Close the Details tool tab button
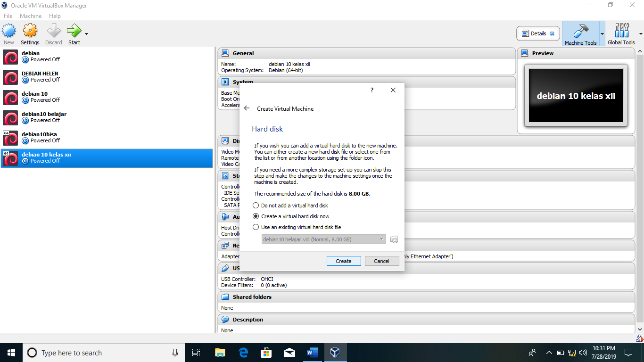644x362 pixels. 552,33
